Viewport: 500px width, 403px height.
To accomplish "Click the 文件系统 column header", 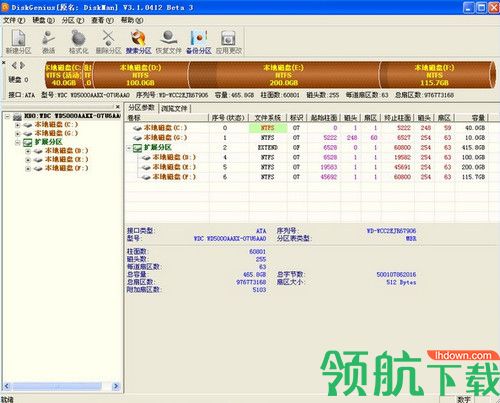I will [267, 118].
